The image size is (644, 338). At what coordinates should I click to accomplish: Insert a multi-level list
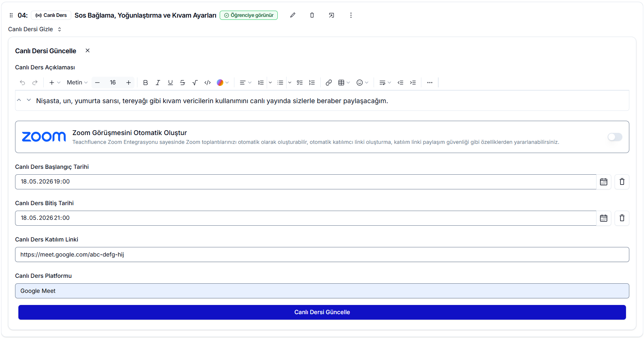tap(312, 83)
